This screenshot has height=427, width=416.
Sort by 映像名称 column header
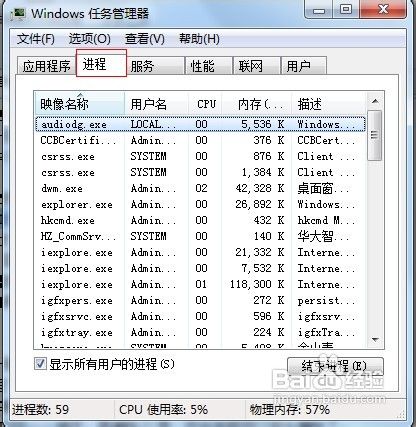click(79, 104)
